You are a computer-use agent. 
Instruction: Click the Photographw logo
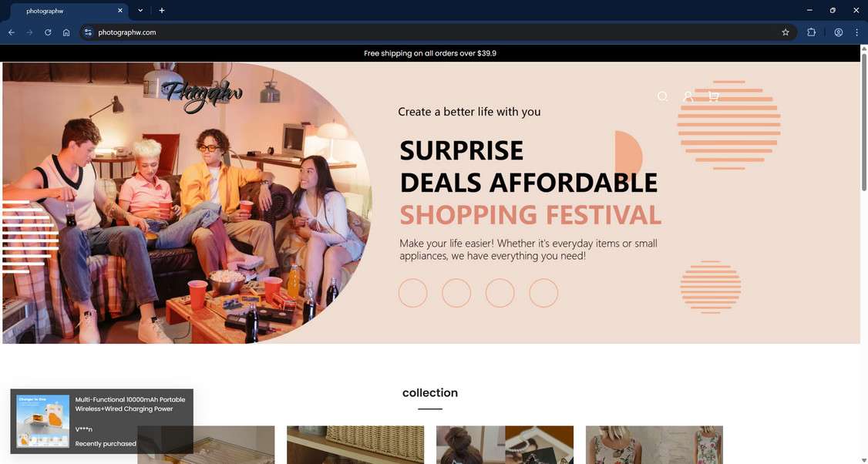tap(203, 96)
